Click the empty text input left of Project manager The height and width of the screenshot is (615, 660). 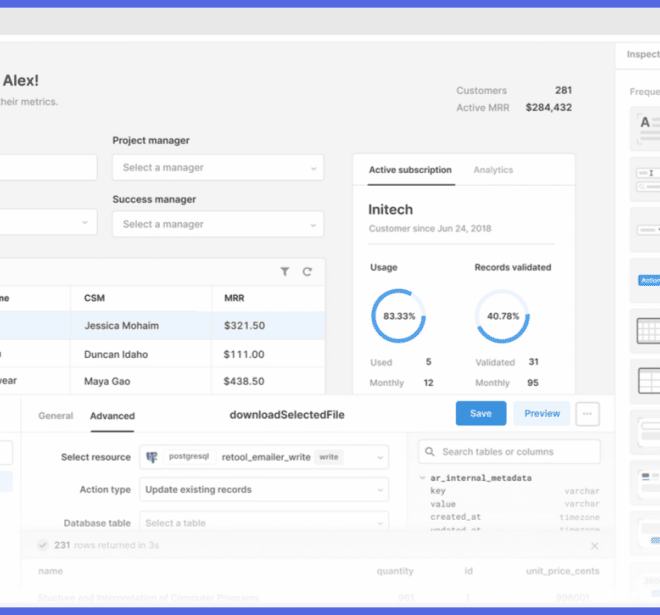pyautogui.click(x=48, y=168)
